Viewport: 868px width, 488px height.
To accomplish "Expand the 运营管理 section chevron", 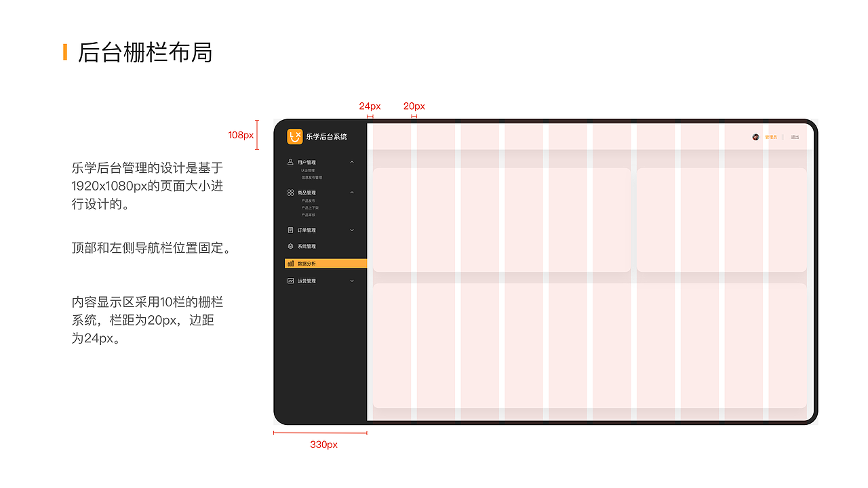I will pyautogui.click(x=352, y=281).
